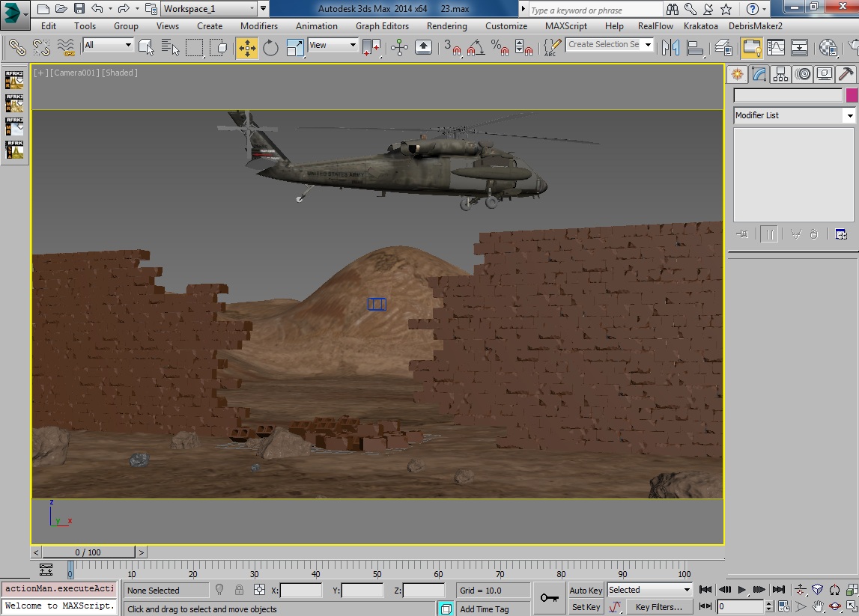Switch to the Utilities hammer tab
This screenshot has height=616, width=859.
click(846, 74)
